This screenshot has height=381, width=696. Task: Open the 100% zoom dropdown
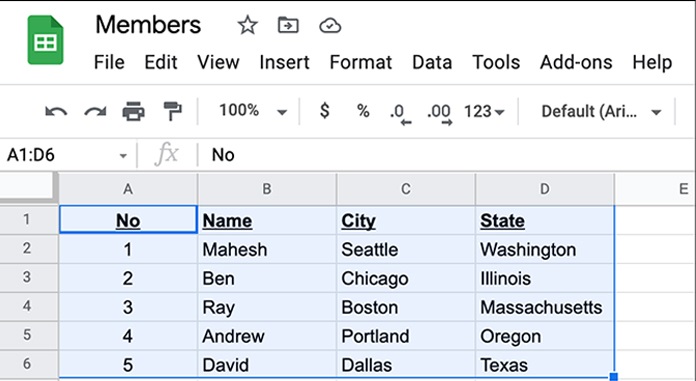[253, 111]
